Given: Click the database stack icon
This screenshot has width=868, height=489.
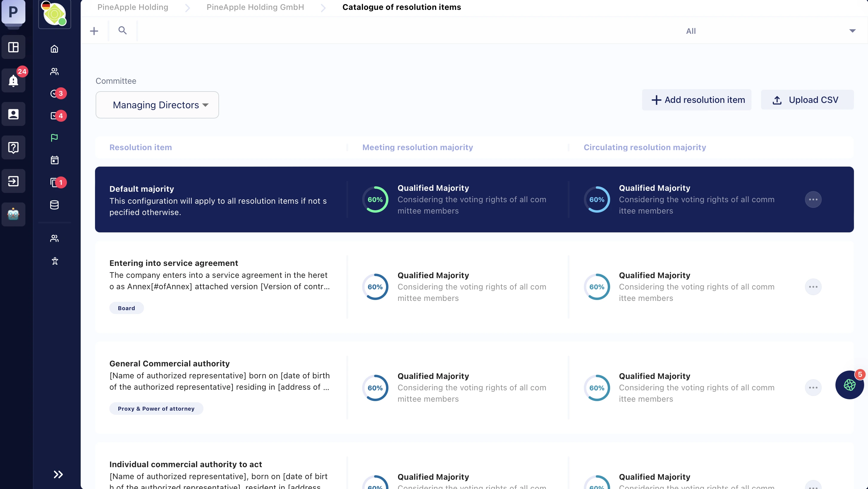Looking at the screenshot, I should click(54, 205).
